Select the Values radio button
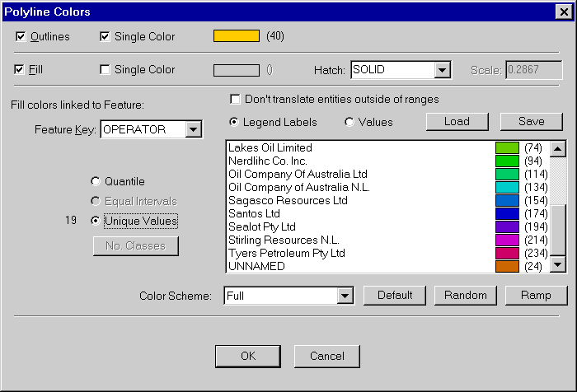This screenshot has height=392, width=577. pyautogui.click(x=349, y=122)
